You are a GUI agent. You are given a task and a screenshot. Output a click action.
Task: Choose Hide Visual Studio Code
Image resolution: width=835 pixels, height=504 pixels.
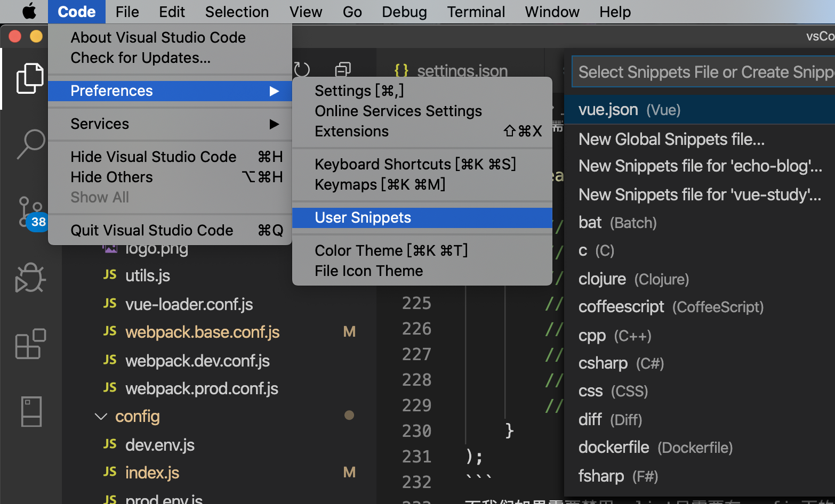coord(170,157)
